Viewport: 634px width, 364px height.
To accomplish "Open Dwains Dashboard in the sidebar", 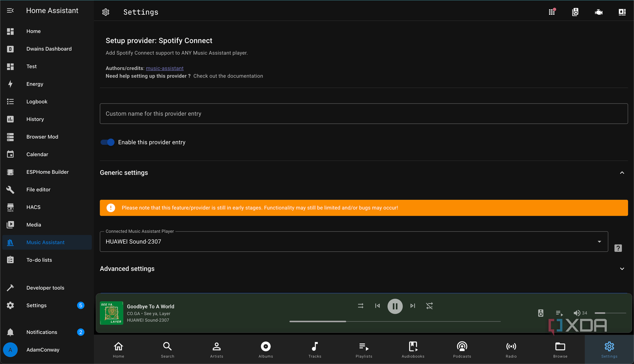I will [x=47, y=49].
